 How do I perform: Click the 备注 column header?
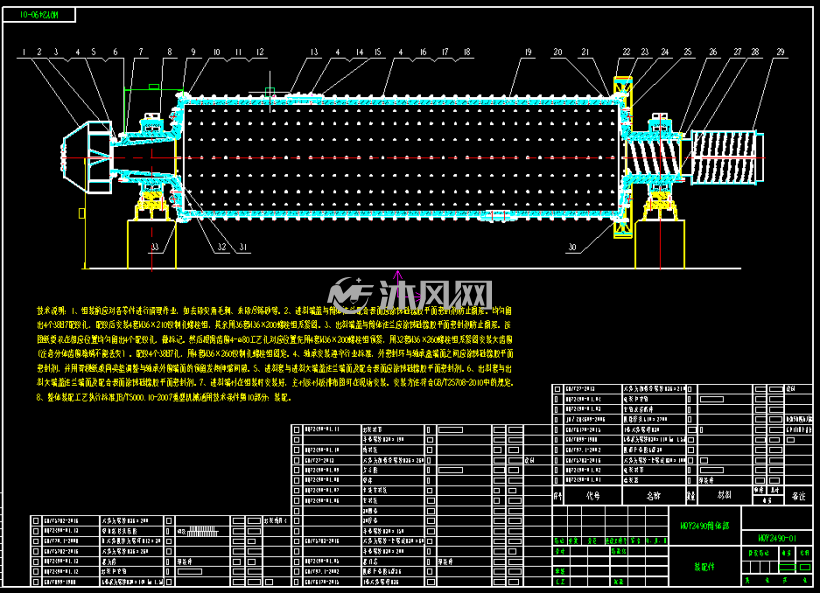click(x=799, y=496)
